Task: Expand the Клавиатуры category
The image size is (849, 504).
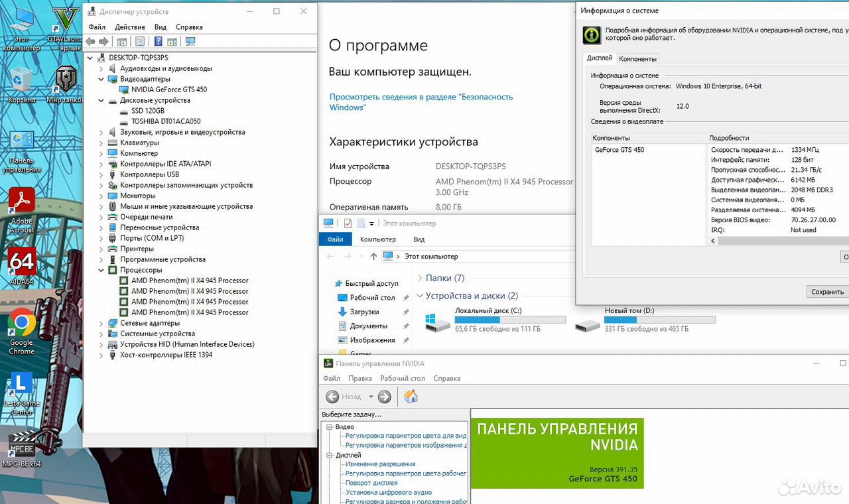Action: point(101,143)
